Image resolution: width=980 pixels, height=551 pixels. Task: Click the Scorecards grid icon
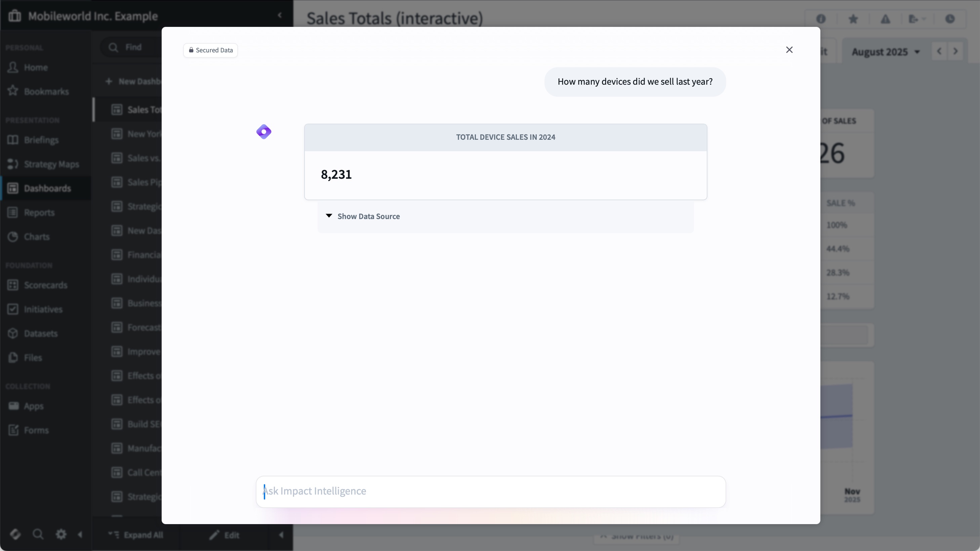13,285
